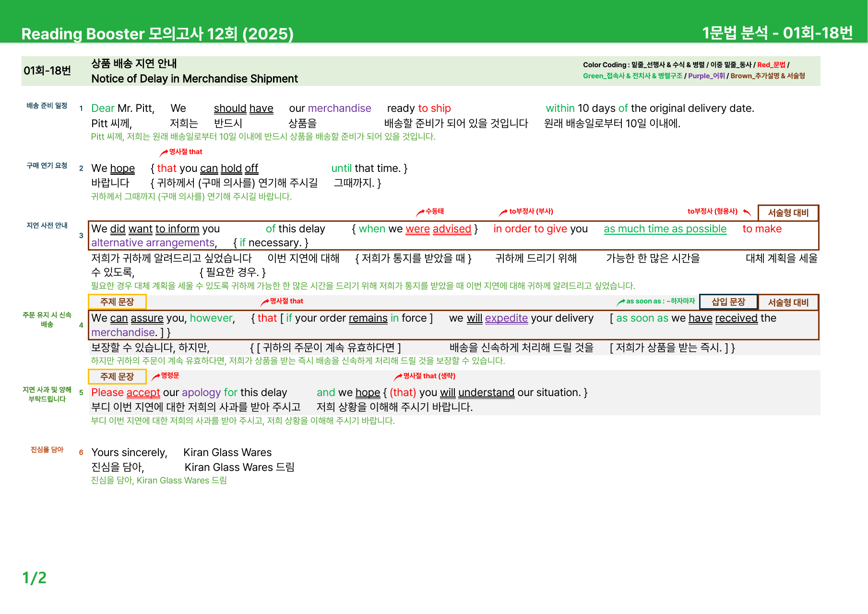This screenshot has width=868, height=614.
Task: Click 'Kiran Glass Wares' on the English line
Action: tap(227, 453)
